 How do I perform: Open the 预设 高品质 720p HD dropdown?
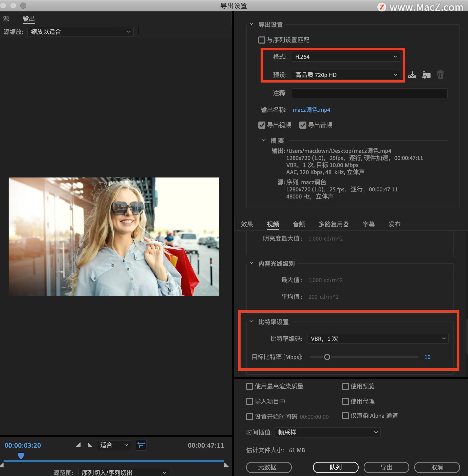[x=346, y=75]
